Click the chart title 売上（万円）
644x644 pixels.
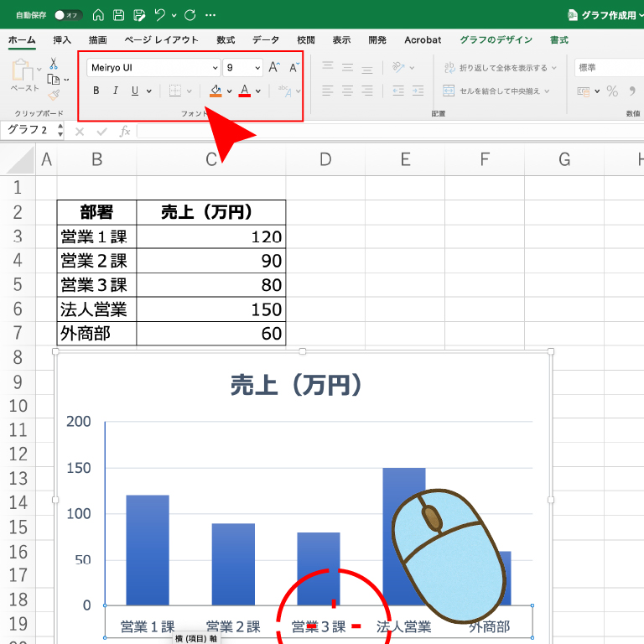pyautogui.click(x=296, y=385)
